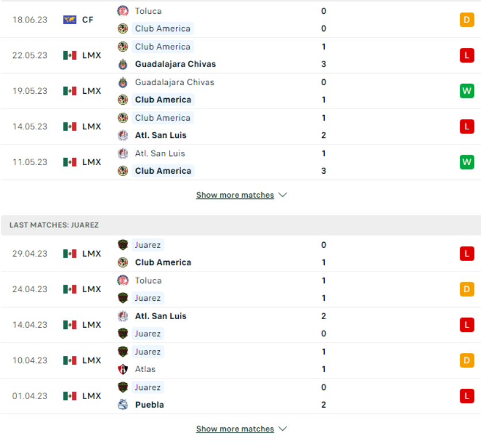Open Show more matches below Juarez results
The image size is (481, 448).
(235, 428)
